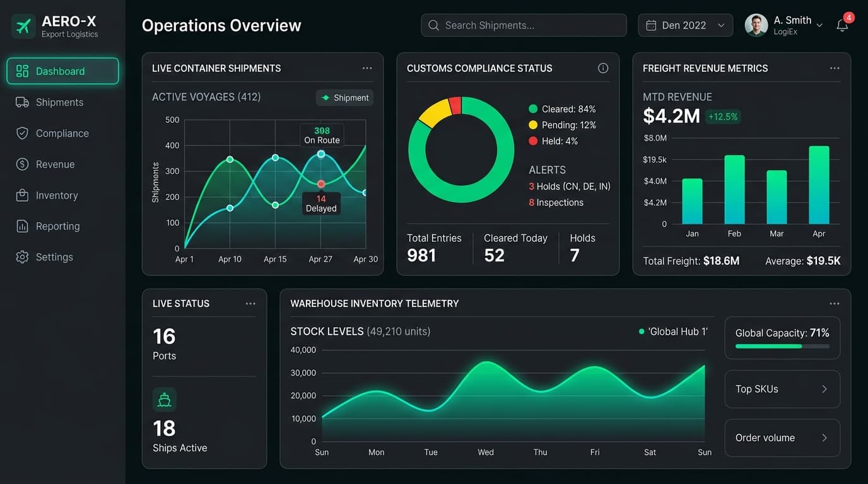This screenshot has width=868, height=484.
Task: Open the Dashboard menu item
Action: 62,71
